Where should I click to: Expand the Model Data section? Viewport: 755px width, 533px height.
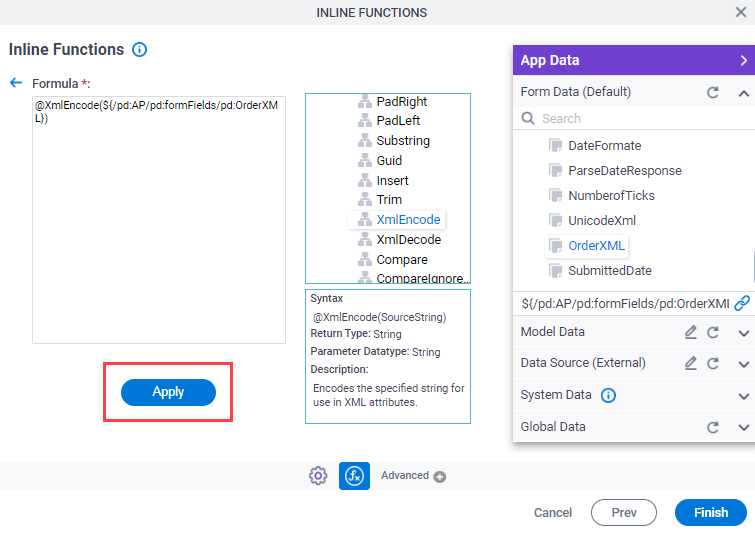tap(743, 333)
